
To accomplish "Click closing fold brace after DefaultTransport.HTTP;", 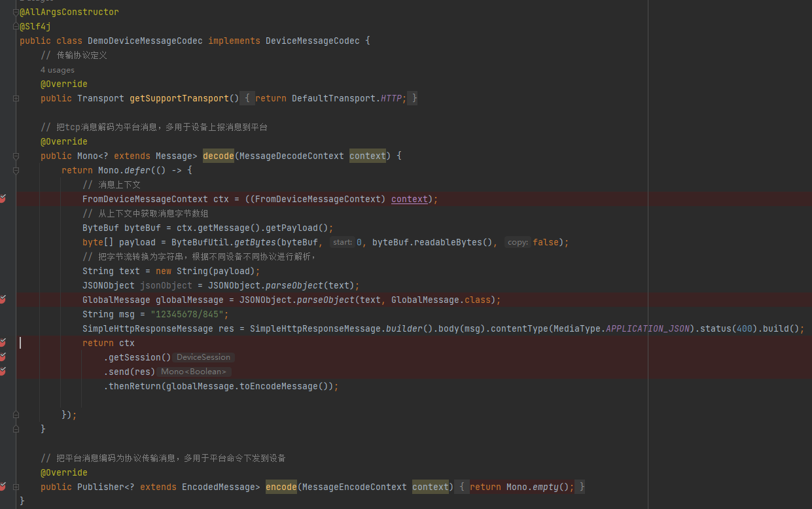I will 414,98.
